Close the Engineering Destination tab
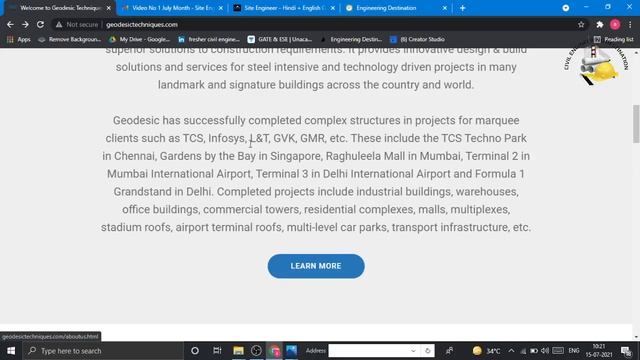This screenshot has width=640, height=360. 444,8
